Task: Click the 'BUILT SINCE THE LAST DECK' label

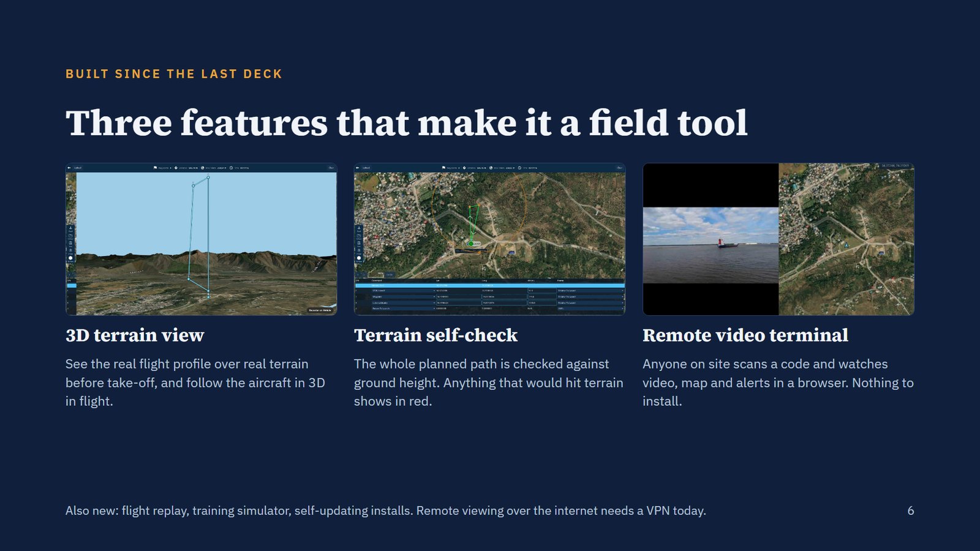Action: tap(174, 74)
